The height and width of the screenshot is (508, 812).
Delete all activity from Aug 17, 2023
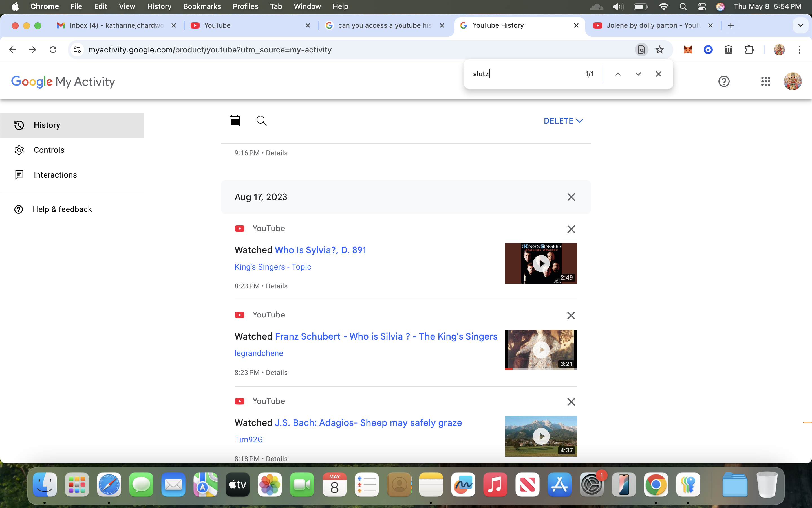click(571, 197)
